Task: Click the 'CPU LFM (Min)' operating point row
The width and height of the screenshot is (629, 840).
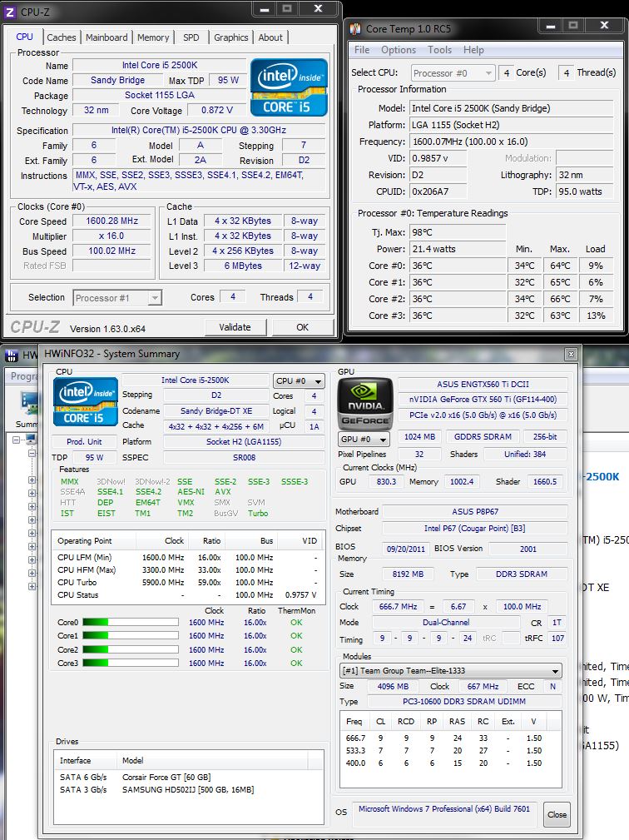Action: [x=187, y=558]
